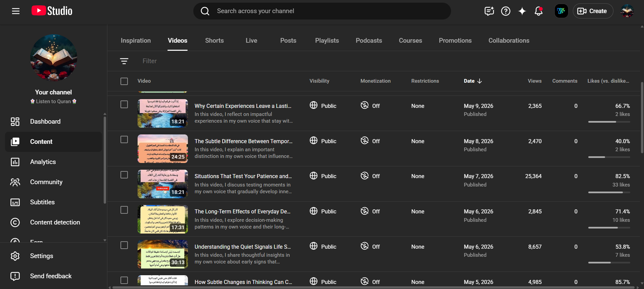Switch to the Promotions tab
Image resolution: width=644 pixels, height=289 pixels.
click(x=455, y=41)
